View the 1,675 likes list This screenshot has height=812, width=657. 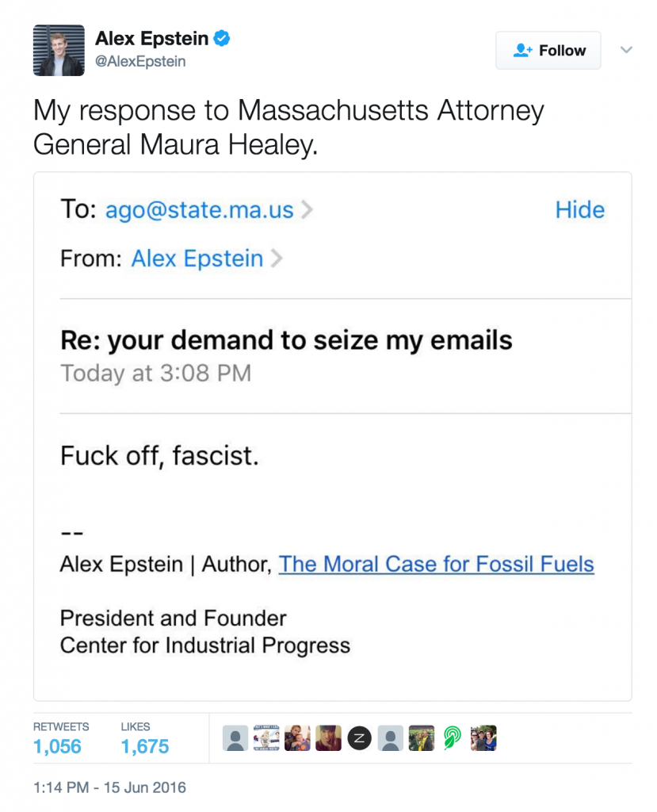(x=145, y=746)
